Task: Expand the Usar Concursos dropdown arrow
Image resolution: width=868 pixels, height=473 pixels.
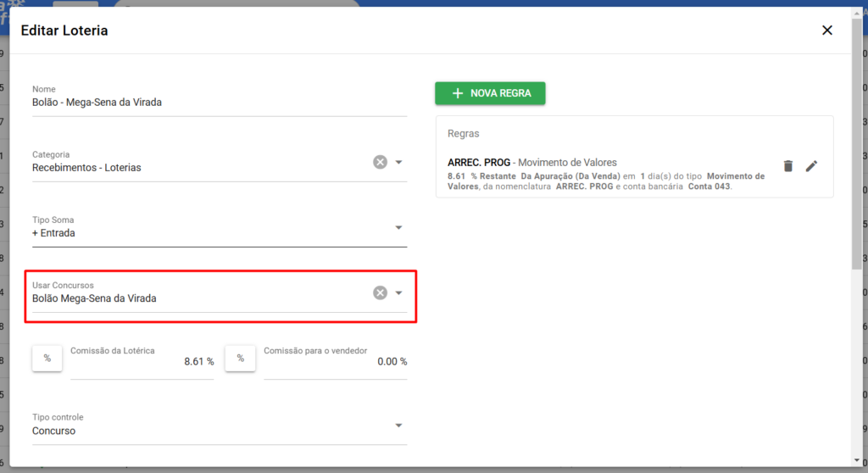Action: click(x=398, y=292)
